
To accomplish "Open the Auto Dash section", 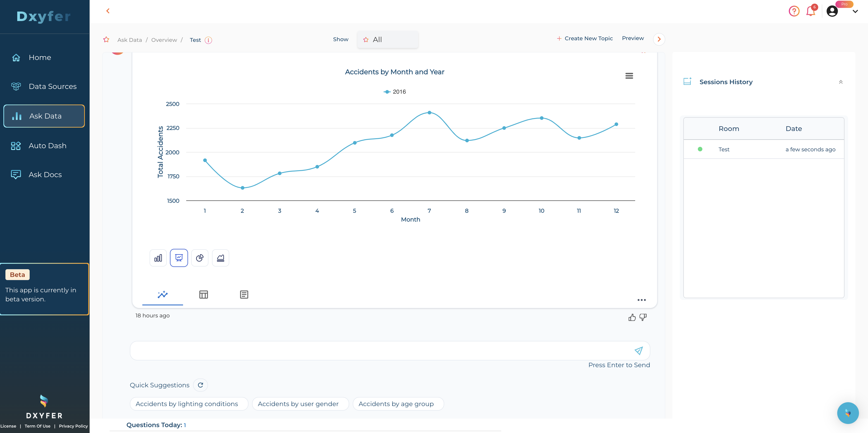I will coord(47,145).
